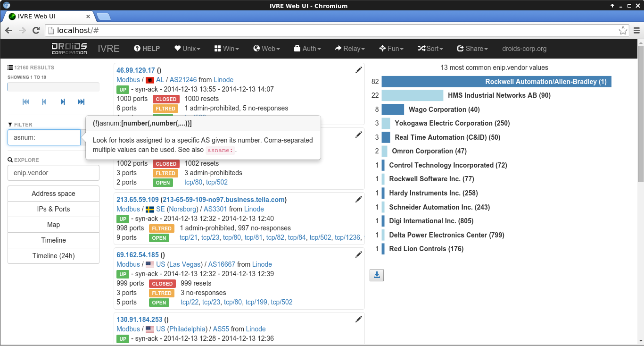Click the page vertical scrollbar
Screen dimensions: 644x346
pyautogui.click(x=641, y=113)
